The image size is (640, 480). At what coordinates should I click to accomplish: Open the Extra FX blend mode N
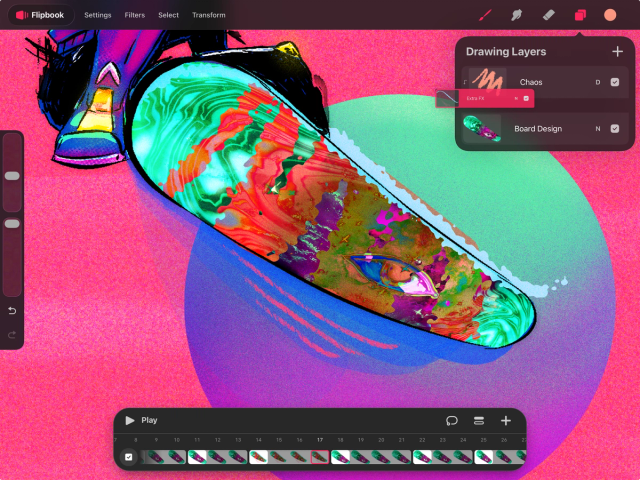516,98
